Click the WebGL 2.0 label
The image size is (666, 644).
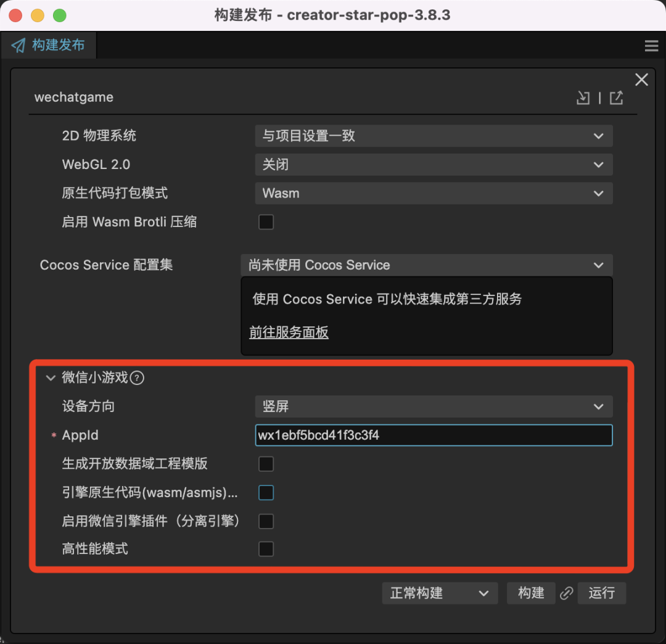click(x=96, y=165)
